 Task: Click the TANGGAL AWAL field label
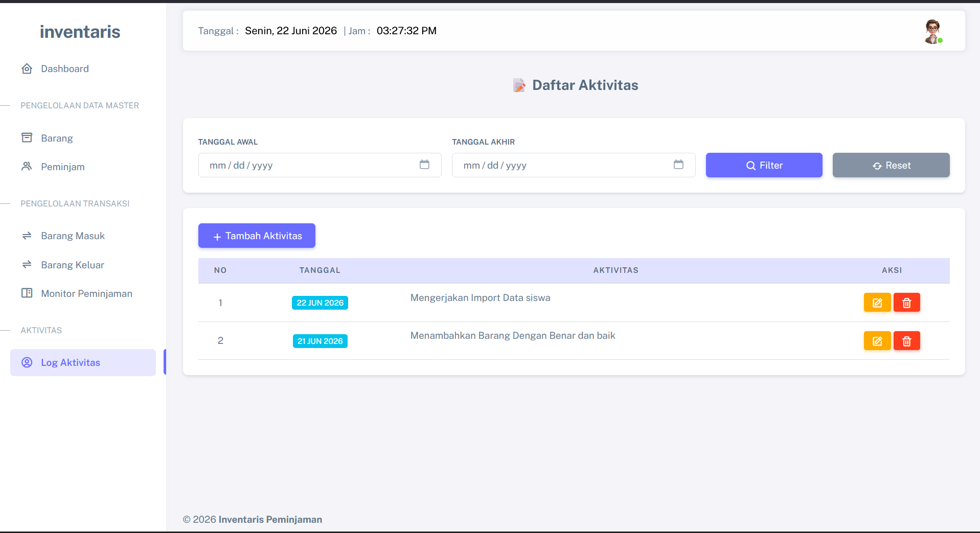228,142
